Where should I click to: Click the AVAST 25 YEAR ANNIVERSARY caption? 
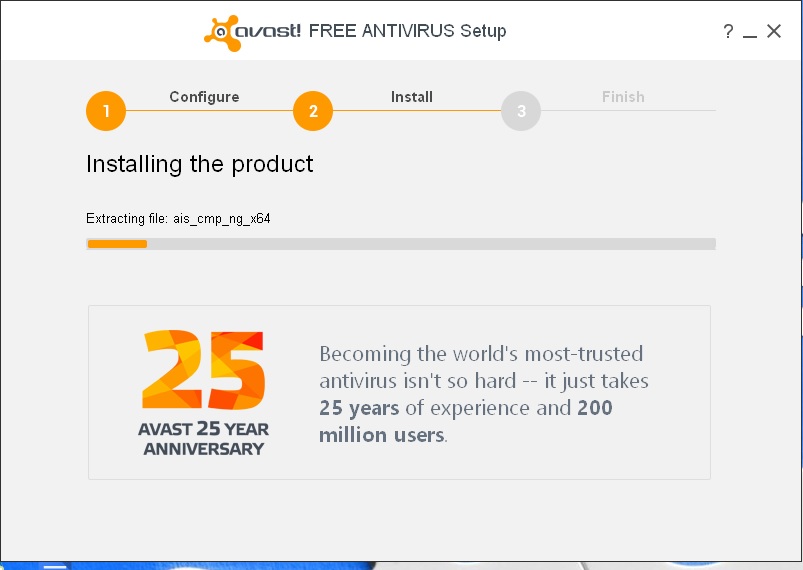tap(203, 439)
